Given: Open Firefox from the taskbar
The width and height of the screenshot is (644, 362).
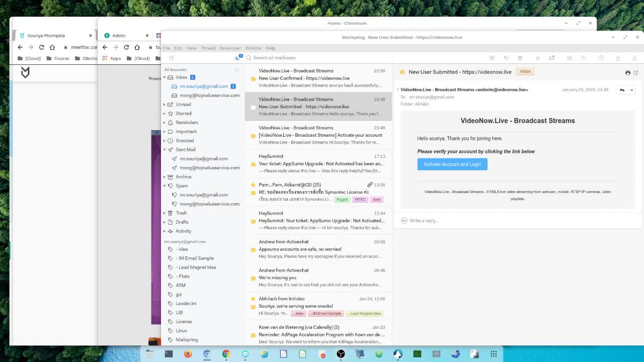Looking at the screenshot, I should tap(188, 354).
